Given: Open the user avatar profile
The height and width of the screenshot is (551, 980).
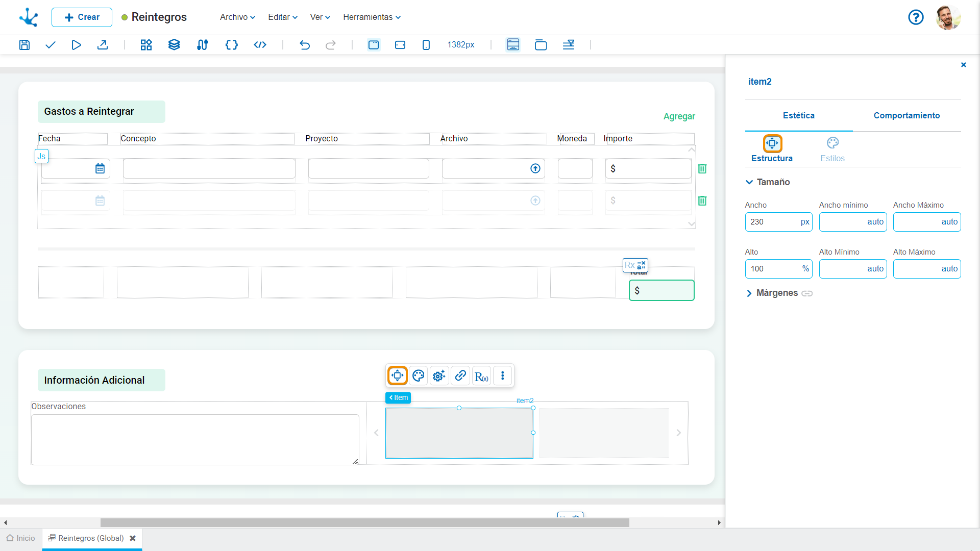Looking at the screenshot, I should click(948, 17).
